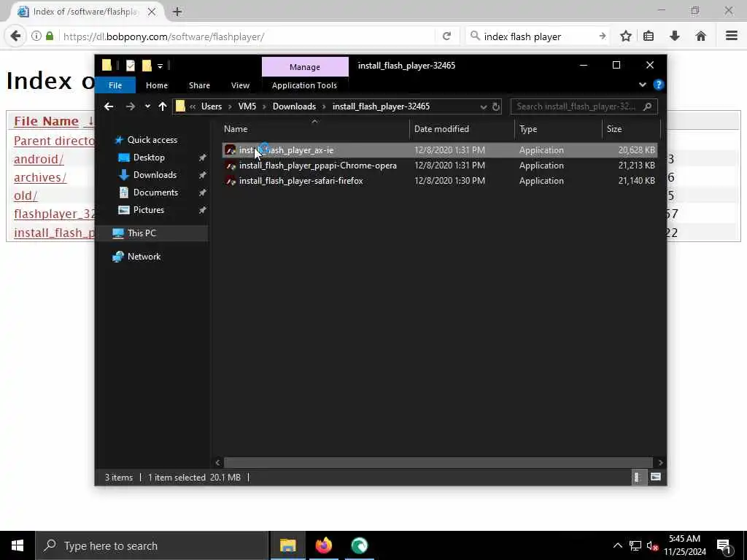Click taskbar Type here to search box
The width and height of the screenshot is (747, 560).
click(x=152, y=545)
